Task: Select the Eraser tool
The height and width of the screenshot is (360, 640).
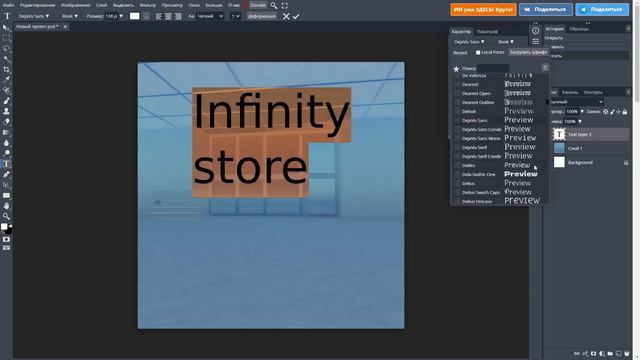Action: [x=6, y=122]
